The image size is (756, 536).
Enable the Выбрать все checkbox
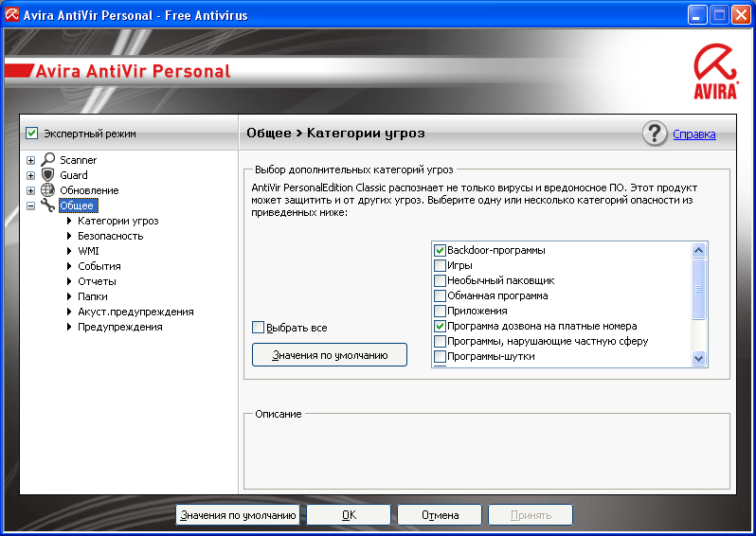click(258, 328)
